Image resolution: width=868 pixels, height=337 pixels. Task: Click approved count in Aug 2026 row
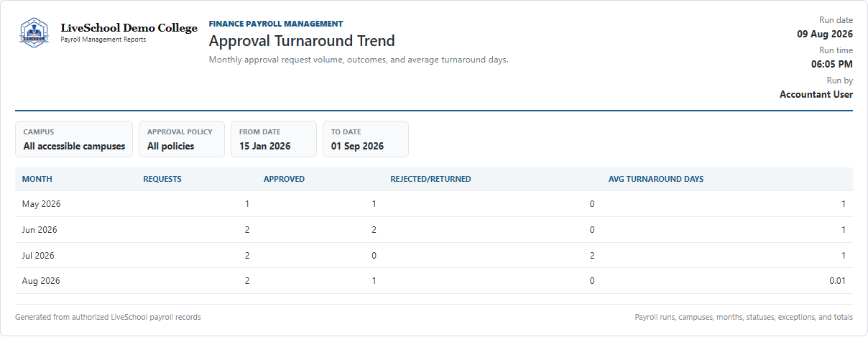pyautogui.click(x=374, y=281)
